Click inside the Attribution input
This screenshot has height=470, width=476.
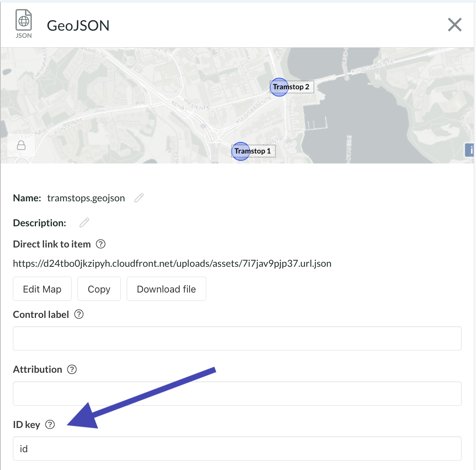coord(237,394)
